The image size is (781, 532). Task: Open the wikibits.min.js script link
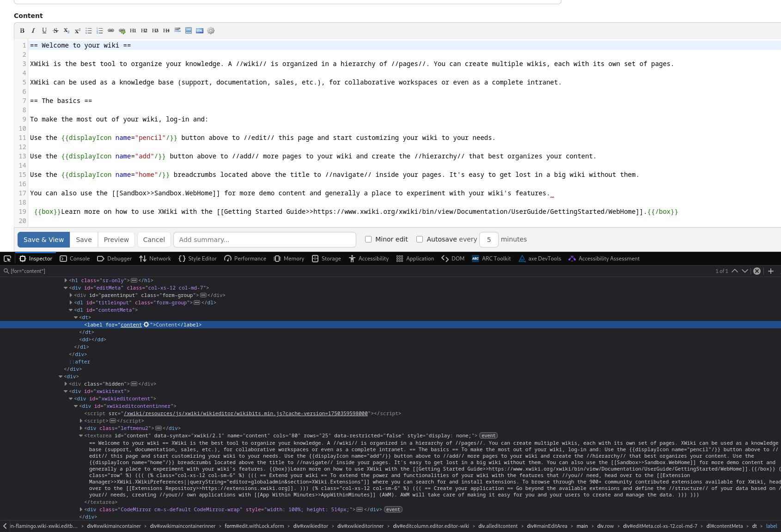coord(246,413)
